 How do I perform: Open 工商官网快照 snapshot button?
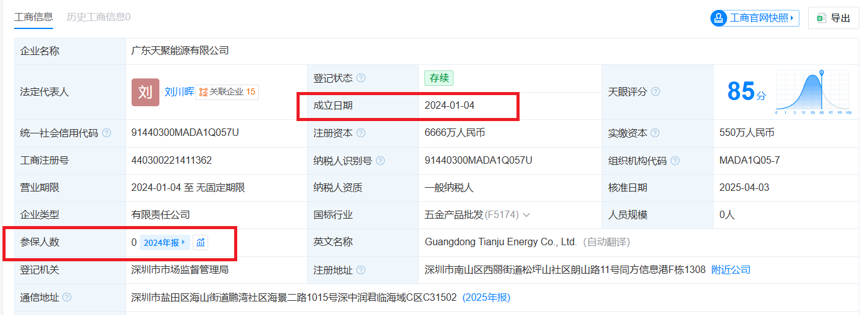pos(754,18)
